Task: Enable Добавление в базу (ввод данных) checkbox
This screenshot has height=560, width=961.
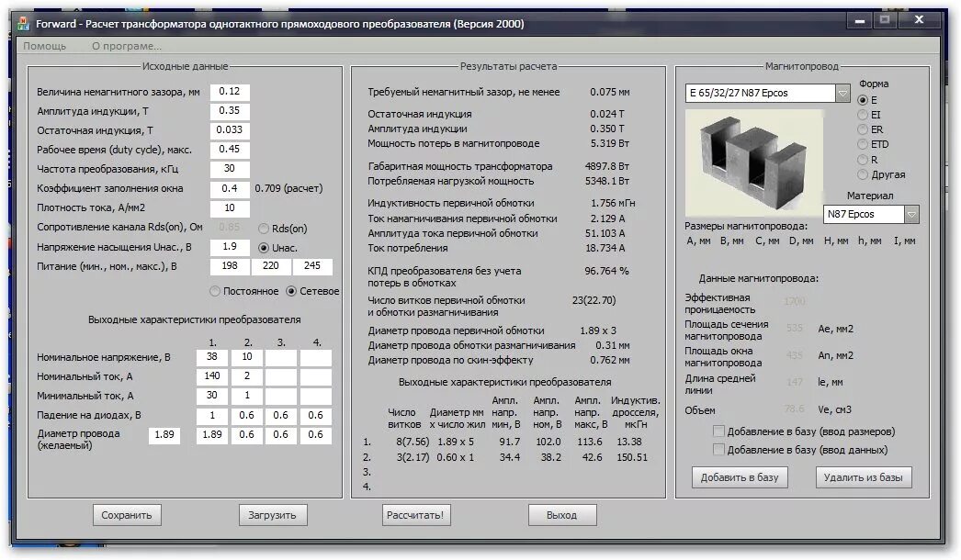Action: (718, 450)
